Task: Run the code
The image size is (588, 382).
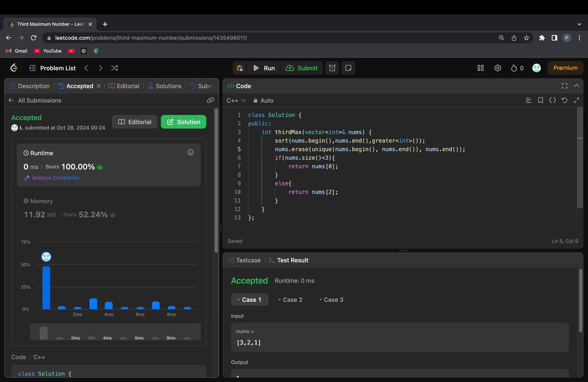Action: click(x=264, y=68)
